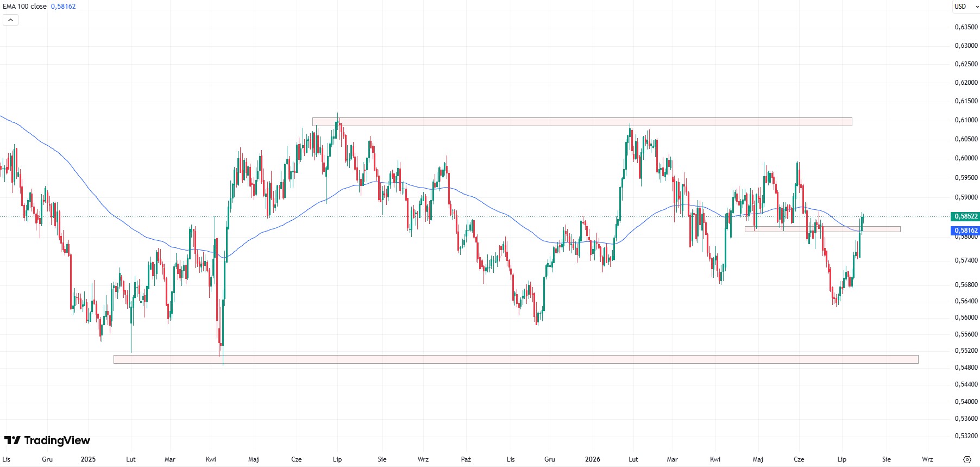Select the EMA 100 close indicator label

click(x=24, y=7)
